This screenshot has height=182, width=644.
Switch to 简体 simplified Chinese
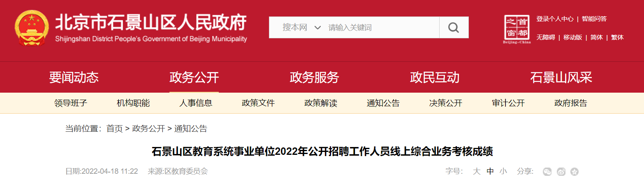(x=597, y=37)
